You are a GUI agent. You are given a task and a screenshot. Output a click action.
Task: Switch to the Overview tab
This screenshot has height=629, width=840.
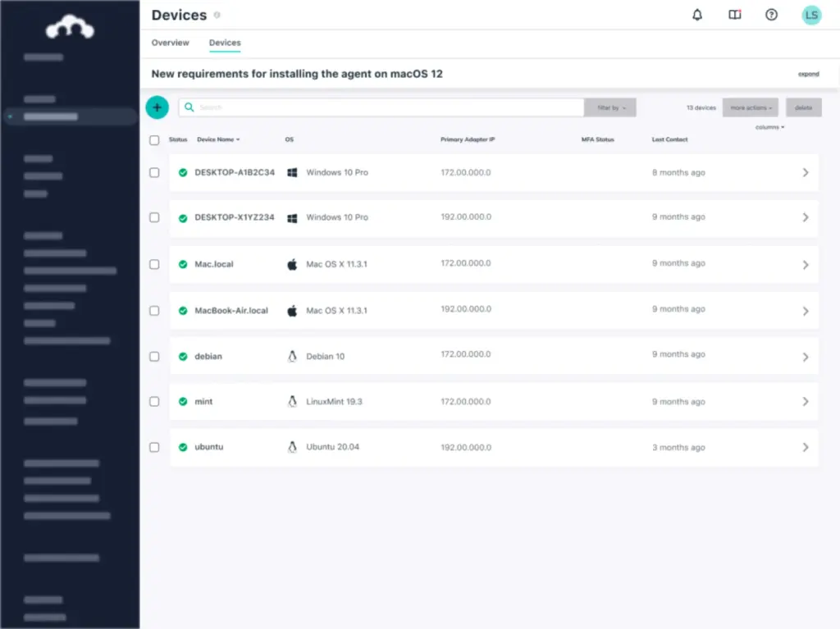(170, 43)
